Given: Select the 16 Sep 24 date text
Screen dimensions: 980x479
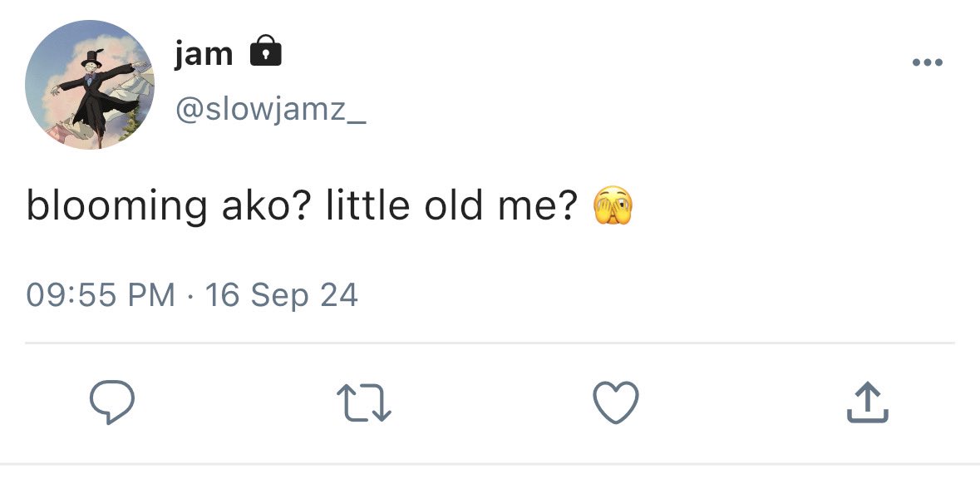Looking at the screenshot, I should point(281,295).
